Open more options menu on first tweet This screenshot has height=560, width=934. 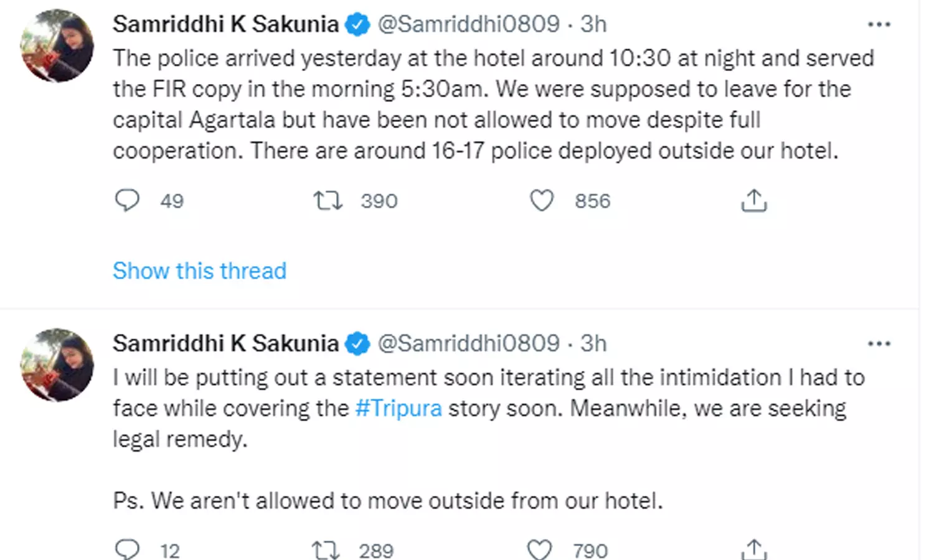(879, 24)
